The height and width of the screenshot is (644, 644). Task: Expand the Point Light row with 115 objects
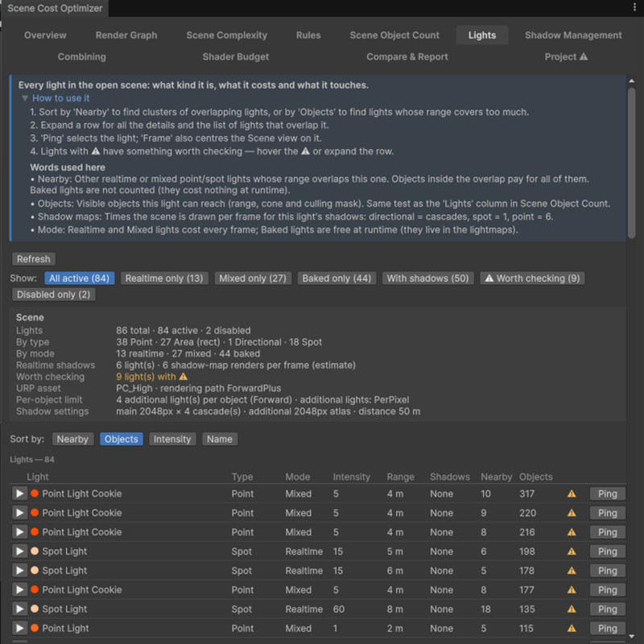click(19, 629)
